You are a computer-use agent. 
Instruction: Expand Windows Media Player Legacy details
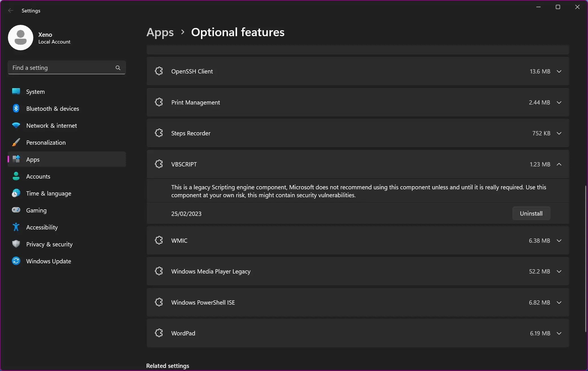[x=559, y=271]
